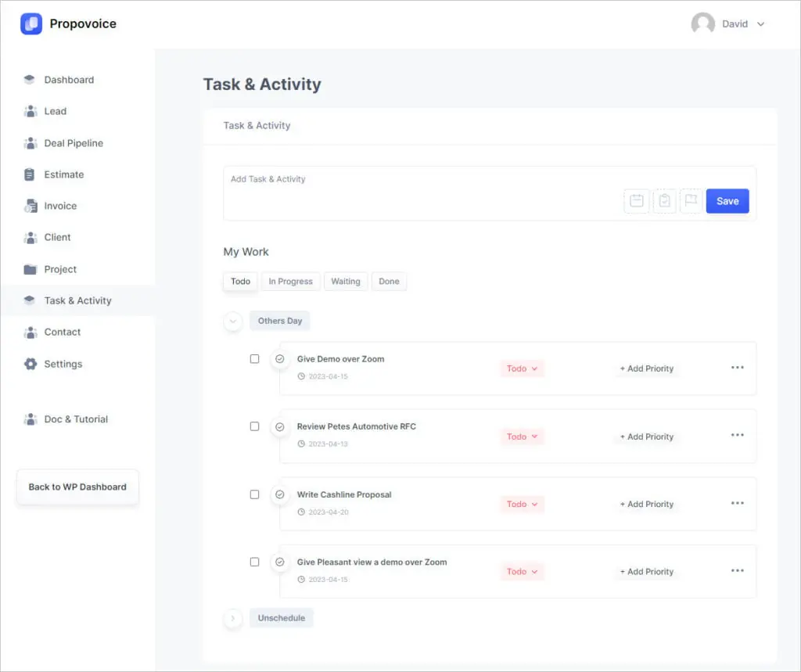Click the Settings gear icon in sidebar
This screenshot has width=801, height=672.
coord(31,364)
